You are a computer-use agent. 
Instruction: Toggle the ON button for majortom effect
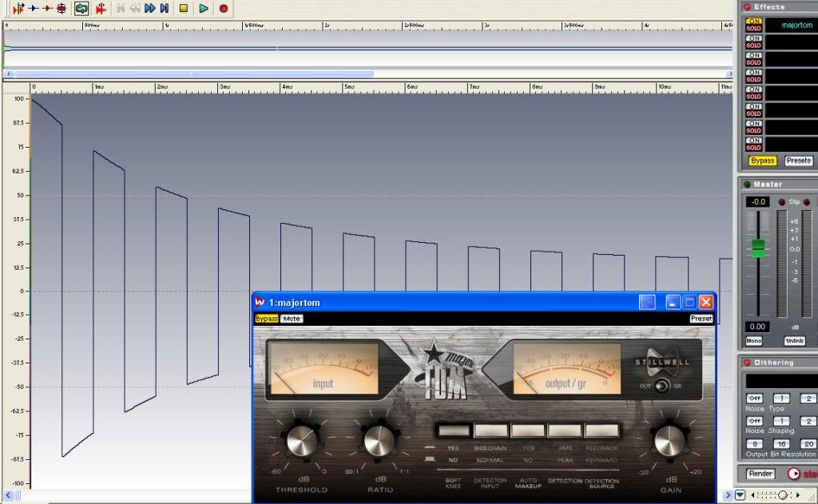click(x=753, y=21)
